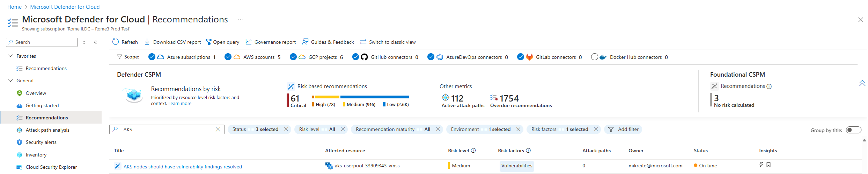Click the bookmark insight icon on AKS row
868x174 pixels.
(768, 165)
